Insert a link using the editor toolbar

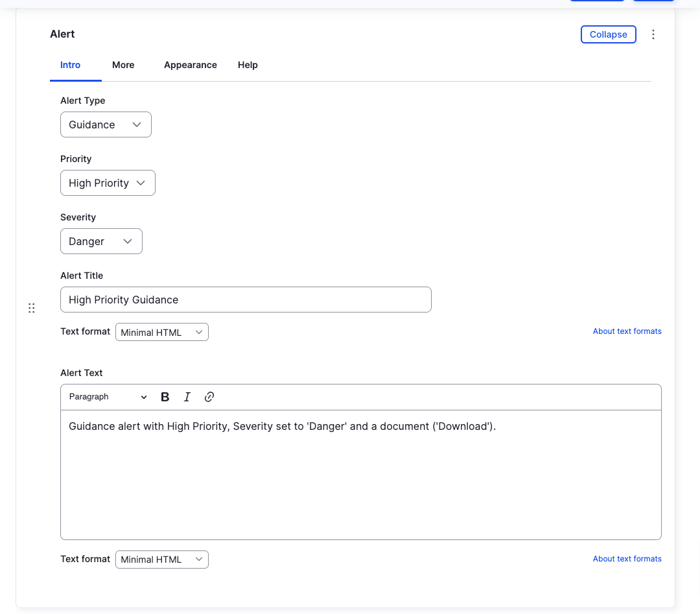click(x=209, y=396)
